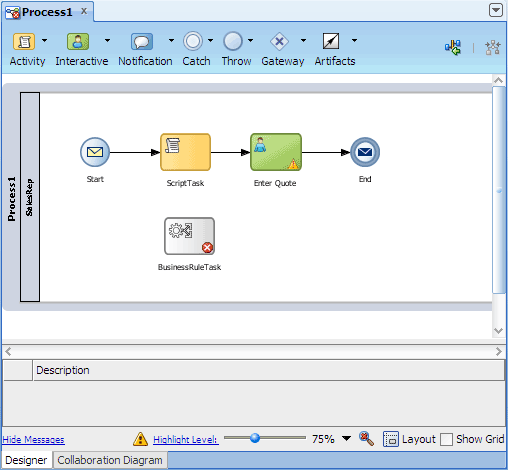Expand the Activity dropdown arrow

pos(44,40)
